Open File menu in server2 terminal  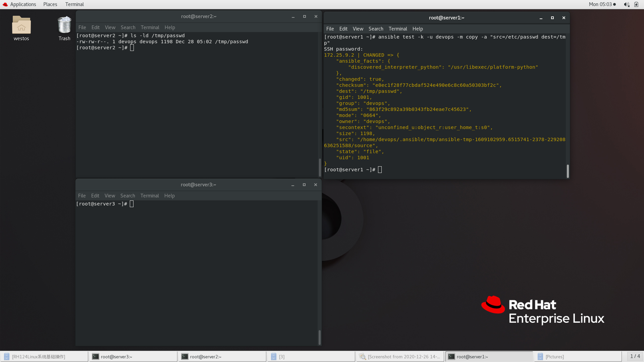coord(82,27)
